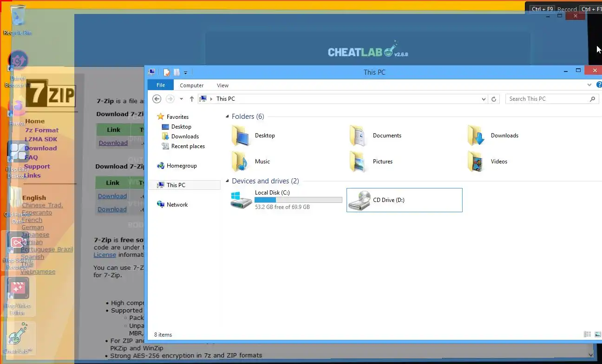
Task: Go back with the Back arrow button
Action: (157, 99)
